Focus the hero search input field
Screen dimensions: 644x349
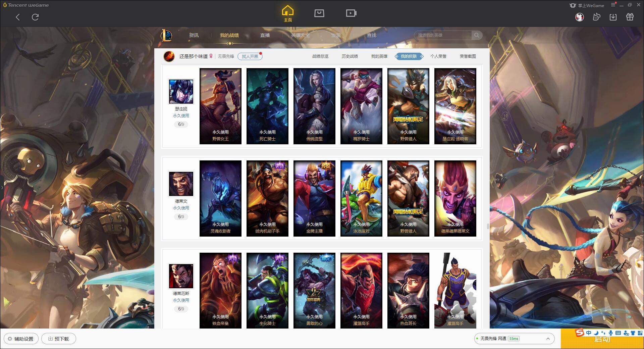click(443, 35)
